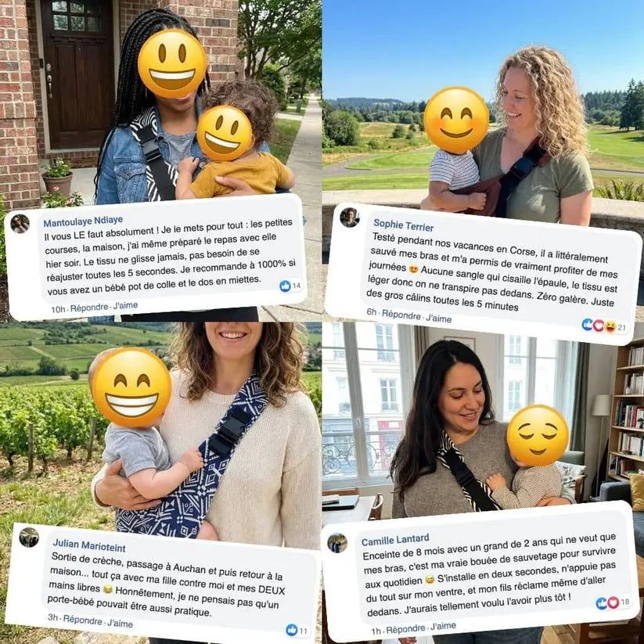Open the Camille Lantard name link
The image size is (644, 644).
pos(395,540)
